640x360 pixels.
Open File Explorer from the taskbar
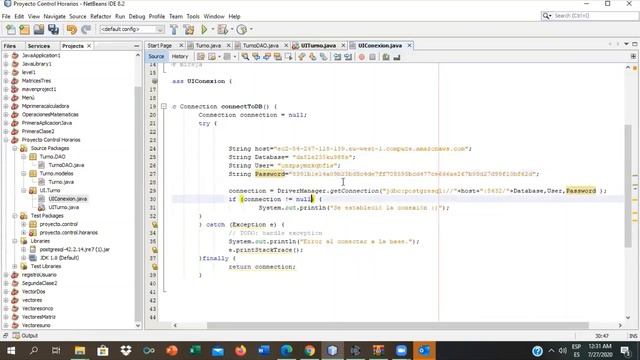(80, 350)
